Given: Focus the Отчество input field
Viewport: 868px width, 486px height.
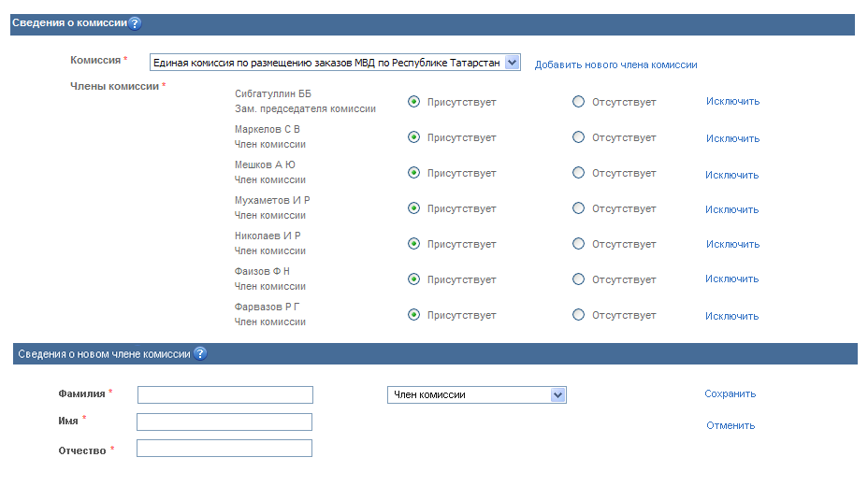Looking at the screenshot, I should (x=224, y=449).
